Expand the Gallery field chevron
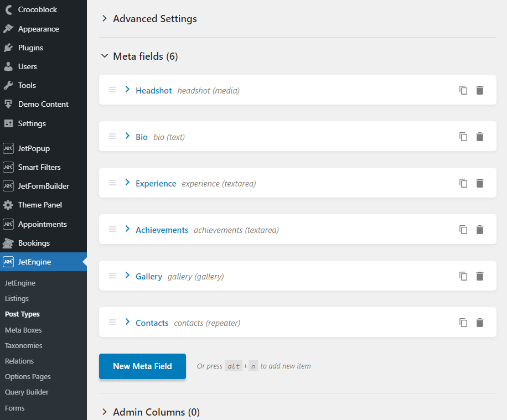Image resolution: width=507 pixels, height=420 pixels. click(x=127, y=276)
